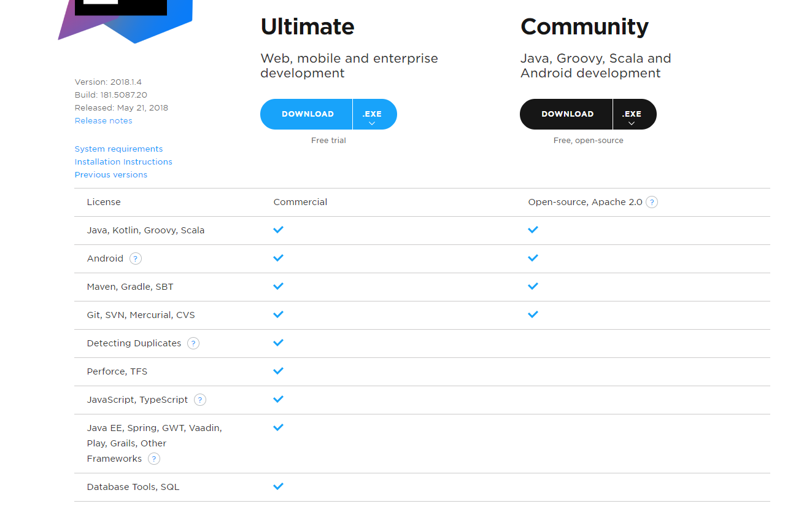Click 'Maven, Gradle, SBT' row label
The image size is (812, 517).
pos(130,287)
